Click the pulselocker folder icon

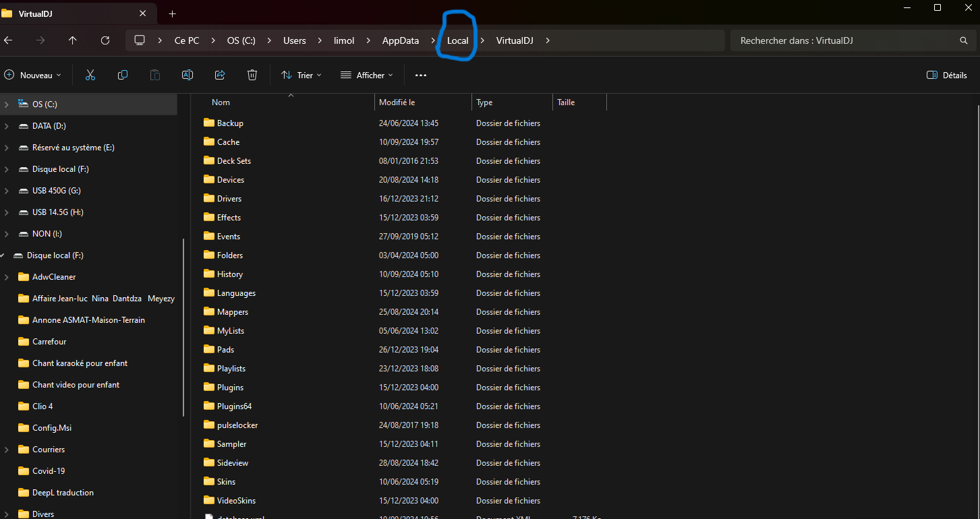[208, 425]
